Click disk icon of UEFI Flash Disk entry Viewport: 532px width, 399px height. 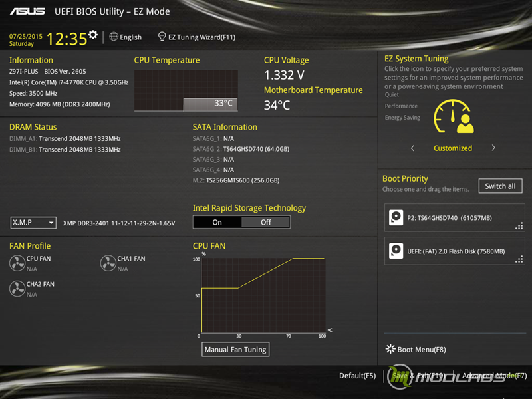pos(396,251)
